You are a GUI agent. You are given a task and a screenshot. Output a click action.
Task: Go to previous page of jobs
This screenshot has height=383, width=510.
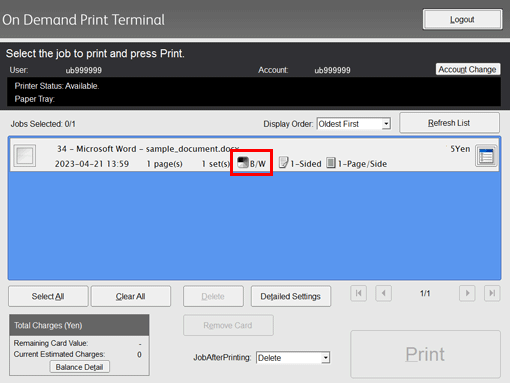[x=384, y=293]
